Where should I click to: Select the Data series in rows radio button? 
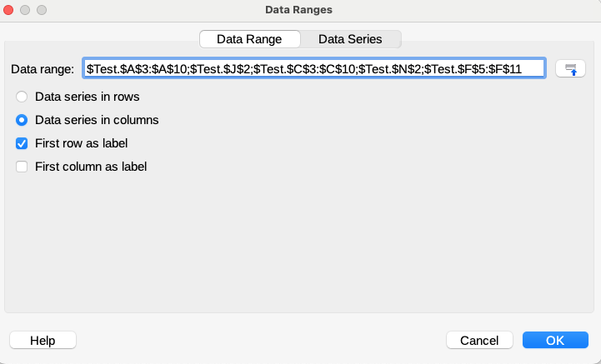(23, 97)
